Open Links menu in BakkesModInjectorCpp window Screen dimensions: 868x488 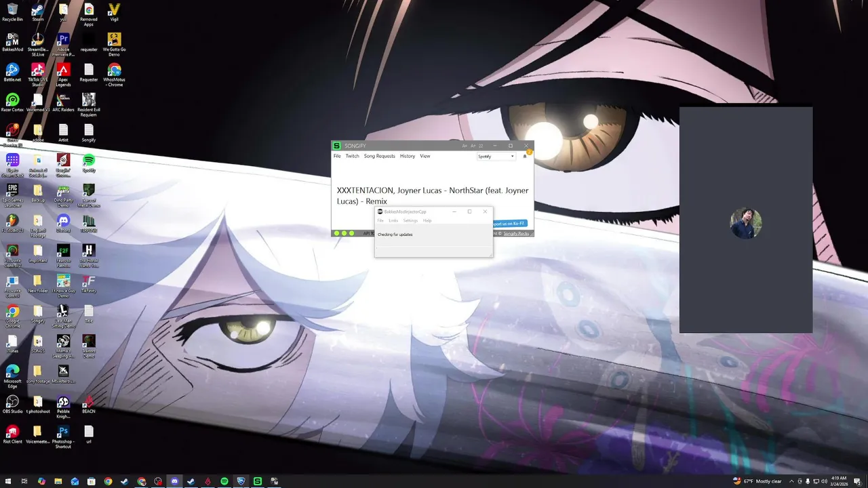tap(393, 220)
